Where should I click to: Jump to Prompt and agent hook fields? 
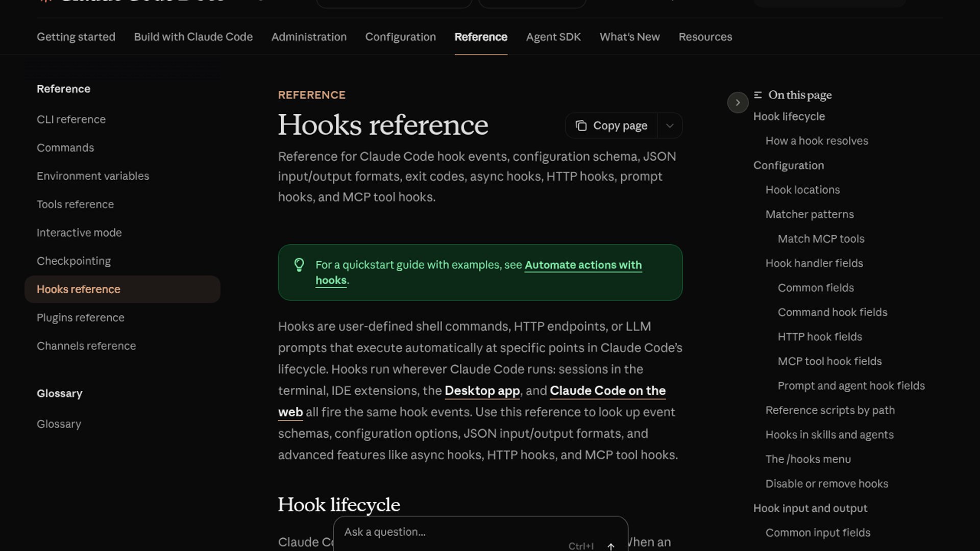851,386
